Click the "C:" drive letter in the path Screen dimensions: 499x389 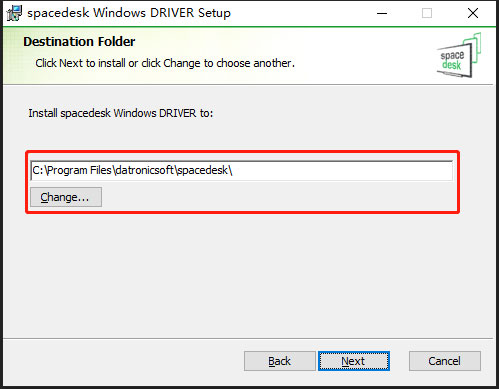click(x=38, y=170)
